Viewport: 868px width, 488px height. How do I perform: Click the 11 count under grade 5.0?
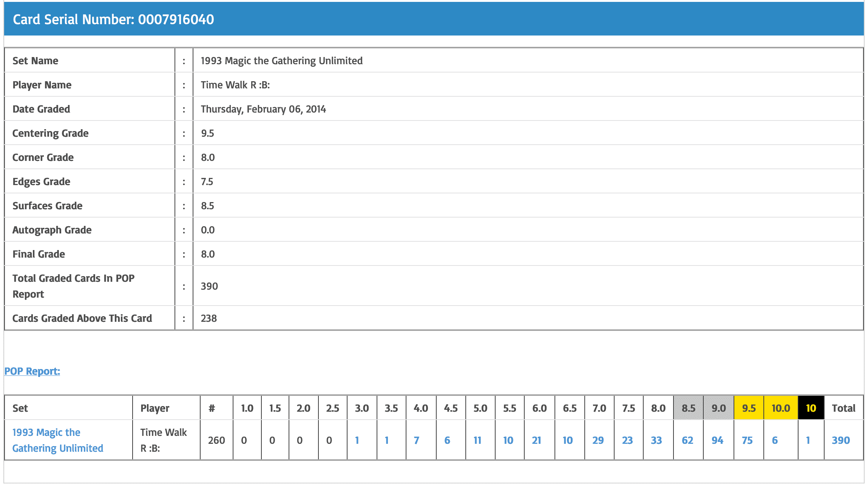click(x=477, y=440)
